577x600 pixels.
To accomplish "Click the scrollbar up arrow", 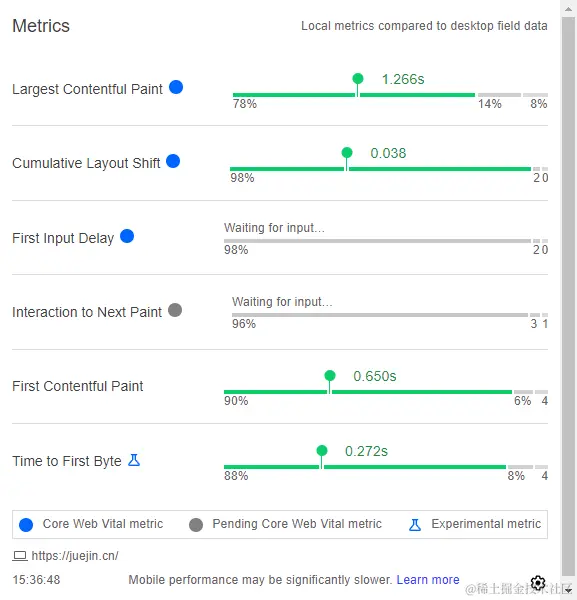I will pos(569,10).
